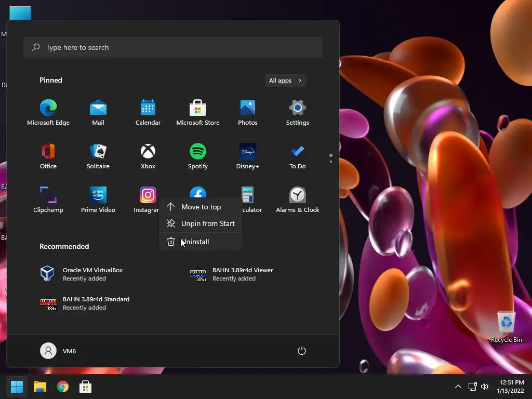Launch the Office app
532x399 pixels.
coord(48,156)
